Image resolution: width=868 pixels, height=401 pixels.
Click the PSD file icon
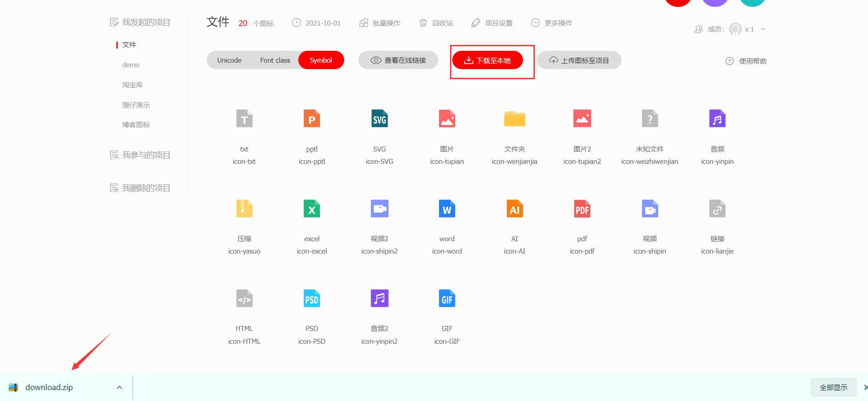pyautogui.click(x=312, y=299)
